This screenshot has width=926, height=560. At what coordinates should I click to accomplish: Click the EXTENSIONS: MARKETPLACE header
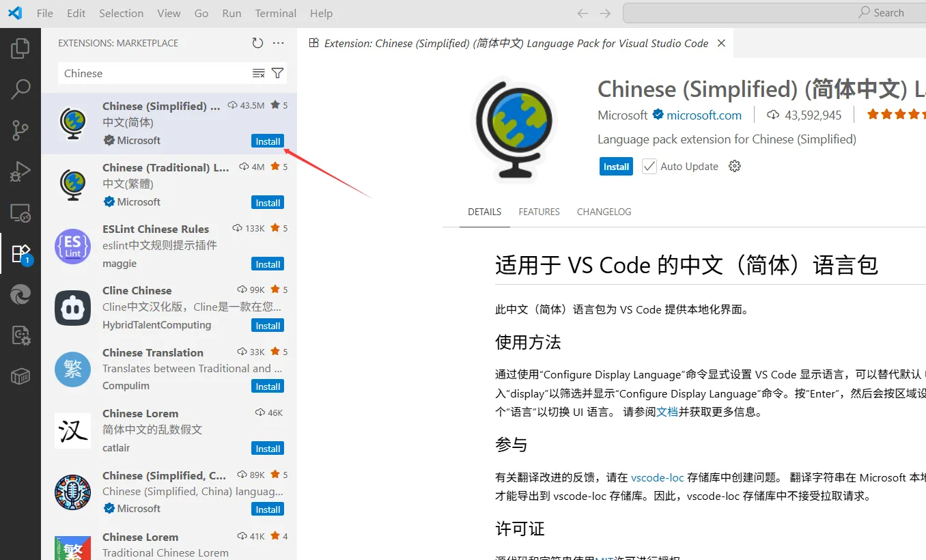coord(118,43)
